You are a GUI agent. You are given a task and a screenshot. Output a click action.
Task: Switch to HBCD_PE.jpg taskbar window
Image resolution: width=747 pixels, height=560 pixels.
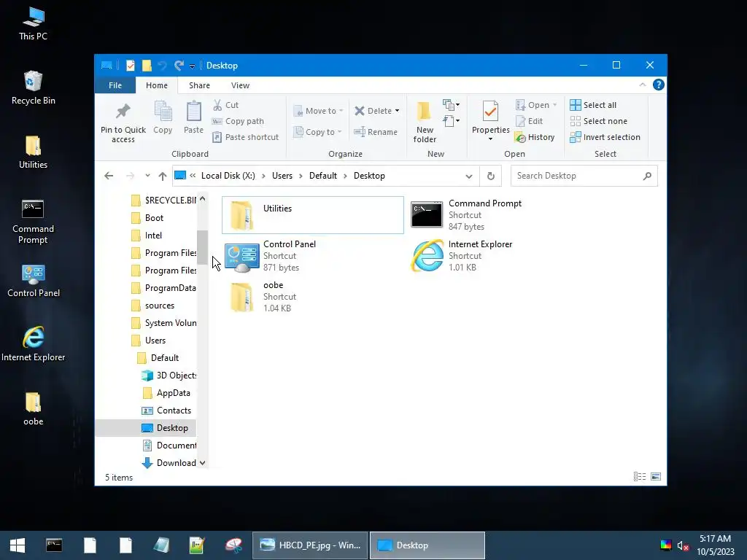pyautogui.click(x=310, y=545)
